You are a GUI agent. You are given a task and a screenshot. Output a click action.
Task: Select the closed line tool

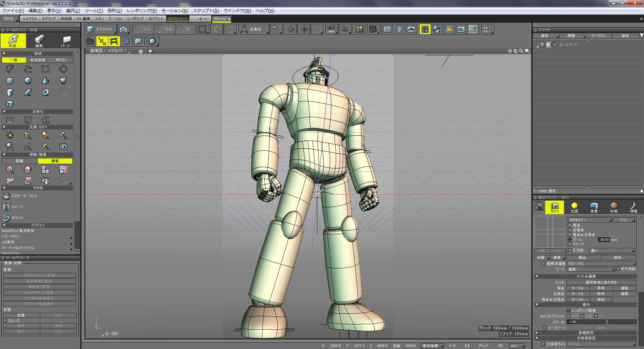10,69
